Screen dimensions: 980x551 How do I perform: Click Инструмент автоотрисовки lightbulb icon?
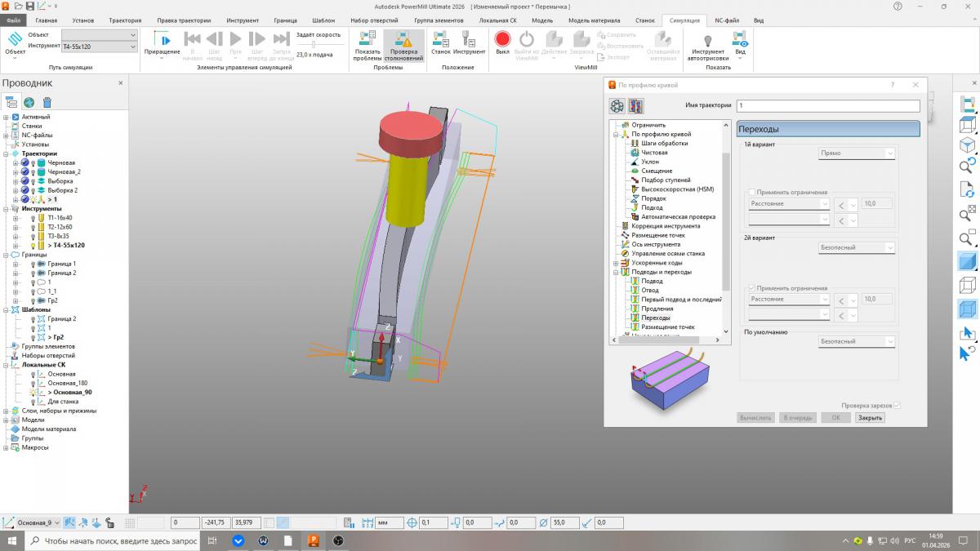[x=707, y=41]
